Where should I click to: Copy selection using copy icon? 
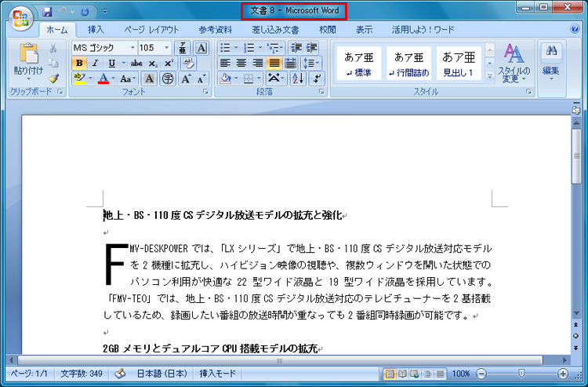coord(53,63)
